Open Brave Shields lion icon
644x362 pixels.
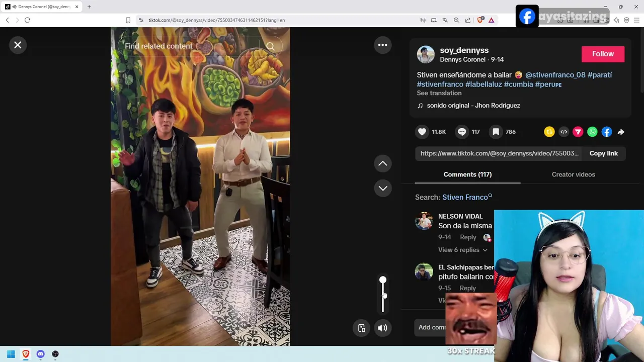480,20
